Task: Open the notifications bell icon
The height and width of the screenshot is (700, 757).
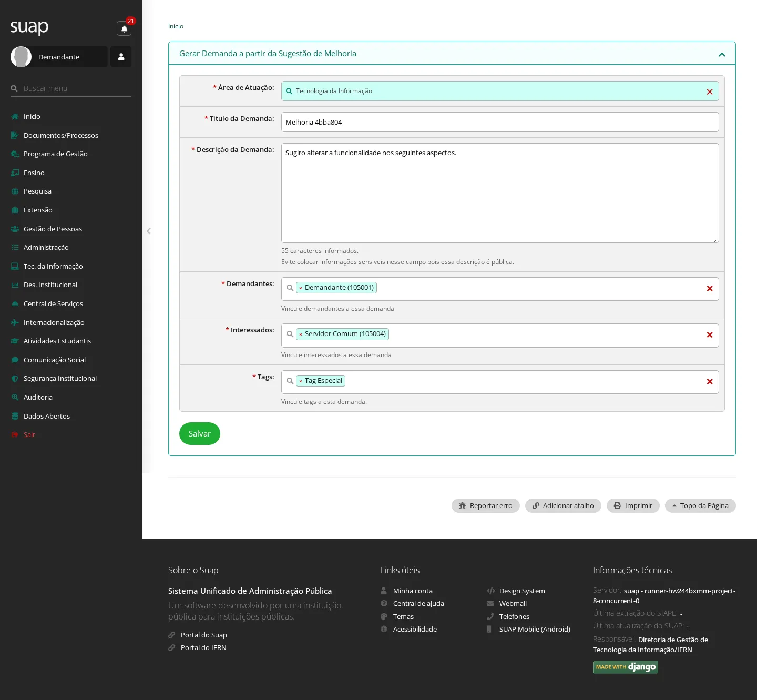Action: coord(124,29)
